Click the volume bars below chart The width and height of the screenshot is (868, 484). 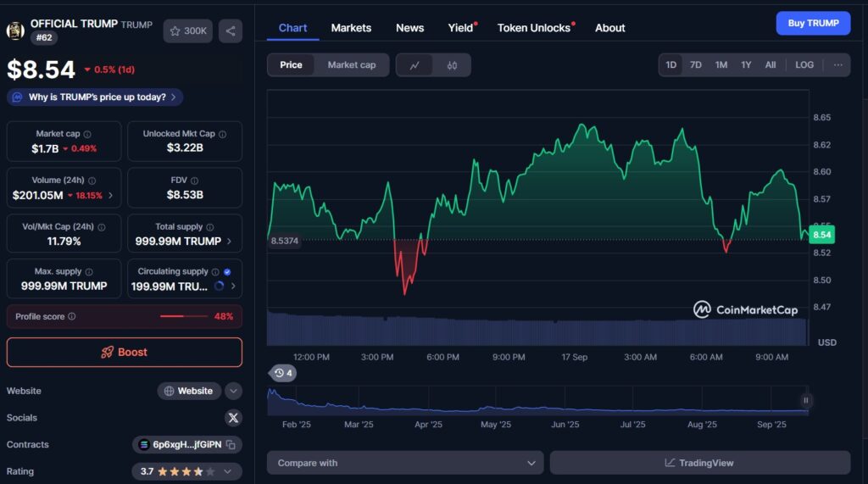coord(537,329)
